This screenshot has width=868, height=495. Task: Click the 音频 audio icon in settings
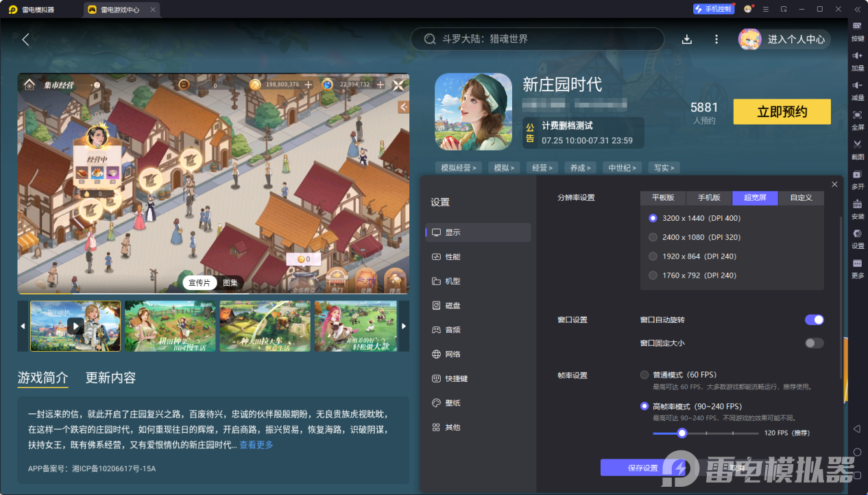pos(437,330)
